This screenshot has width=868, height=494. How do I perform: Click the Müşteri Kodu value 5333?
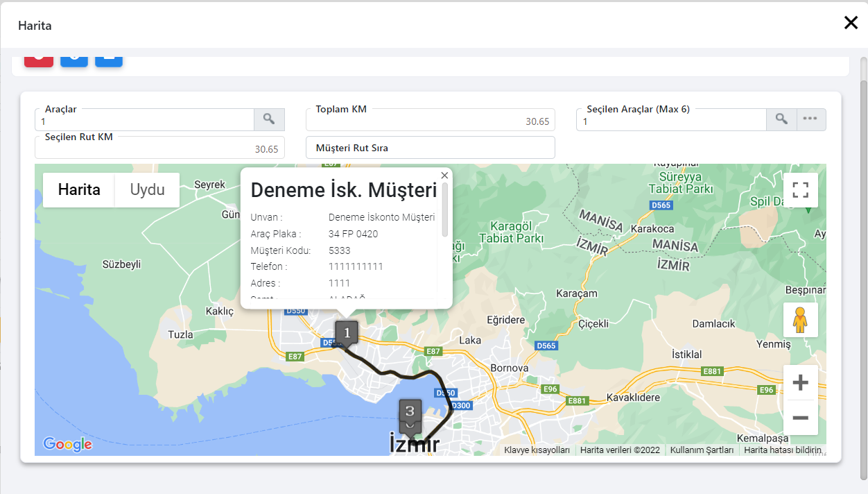[340, 250]
